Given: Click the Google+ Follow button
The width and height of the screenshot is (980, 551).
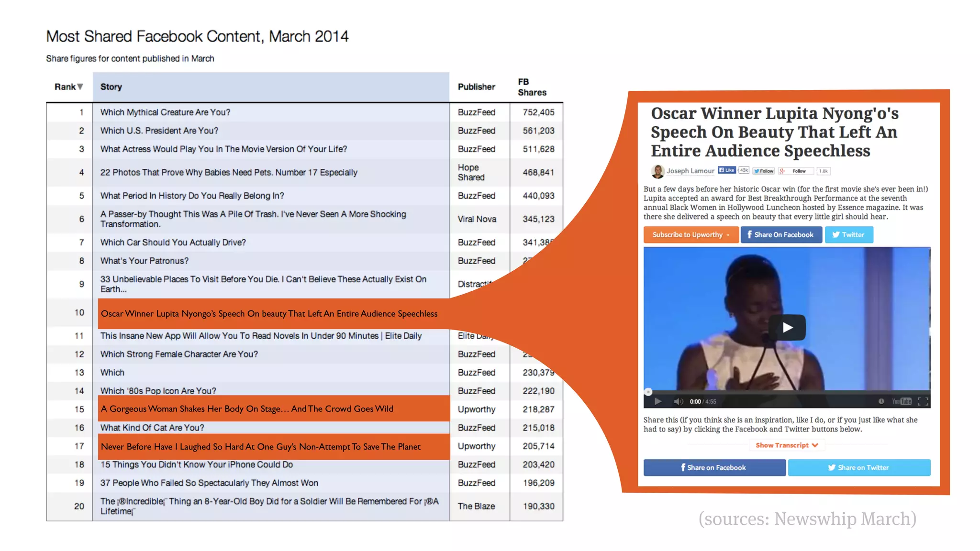Looking at the screenshot, I should pyautogui.click(x=796, y=171).
